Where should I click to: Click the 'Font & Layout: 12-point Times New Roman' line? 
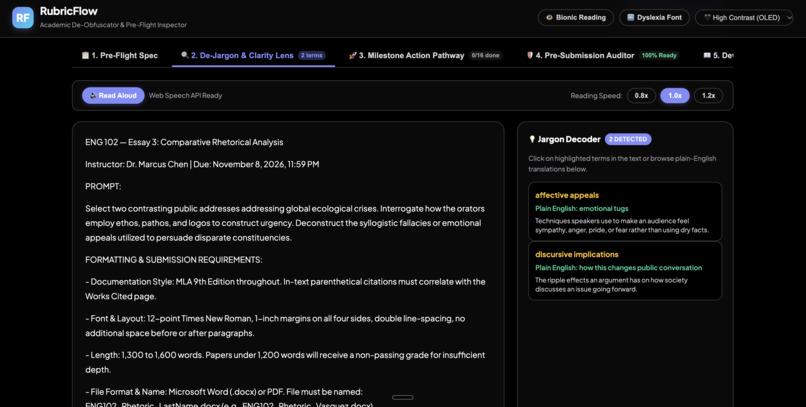[275, 326]
